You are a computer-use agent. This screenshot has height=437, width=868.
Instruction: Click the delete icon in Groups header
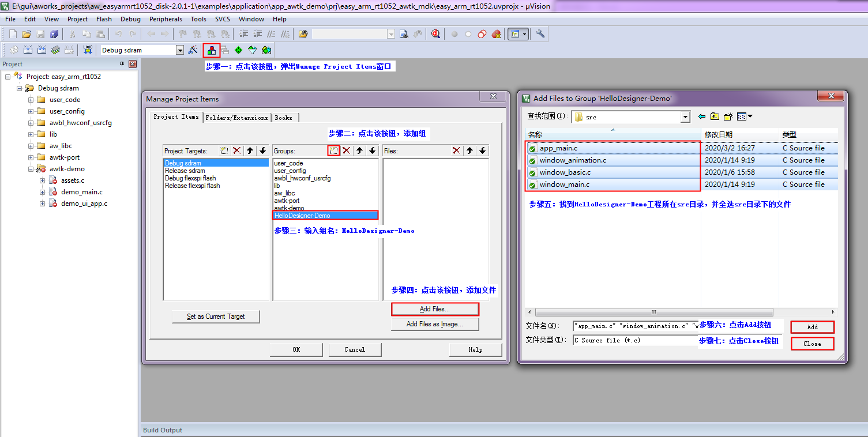click(347, 150)
